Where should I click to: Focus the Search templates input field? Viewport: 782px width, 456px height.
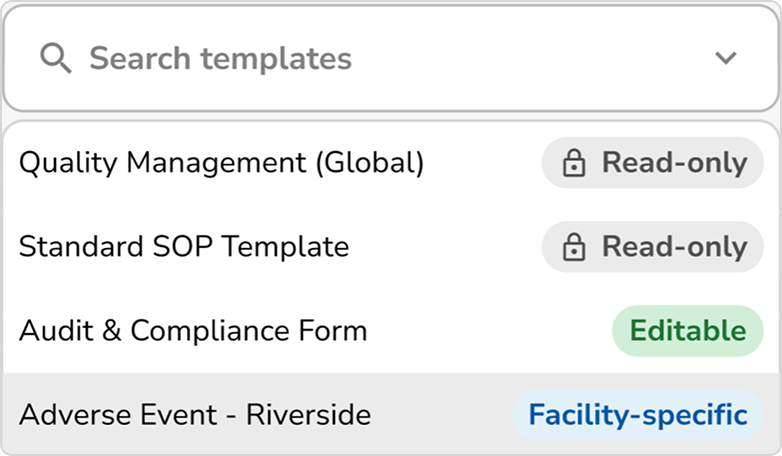(391, 58)
